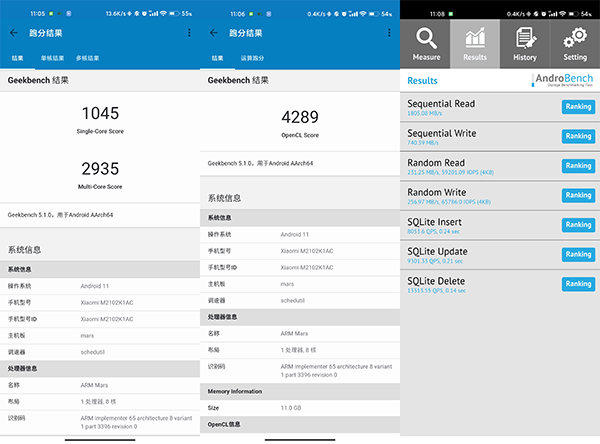Tap back arrow in OpenCL Geekbench screen
Screen dimensions: 600x444
[x=213, y=33]
